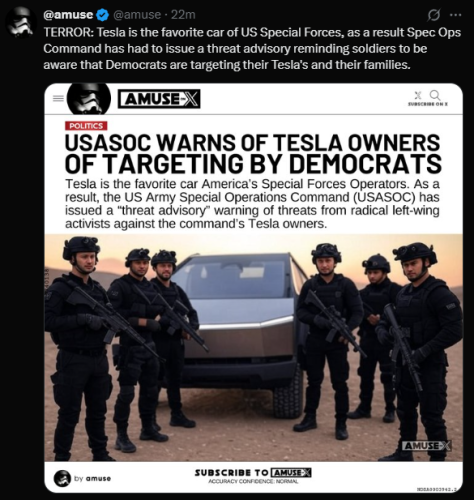
Task: Click the AMUSE-X banner logo
Action: tap(159, 99)
